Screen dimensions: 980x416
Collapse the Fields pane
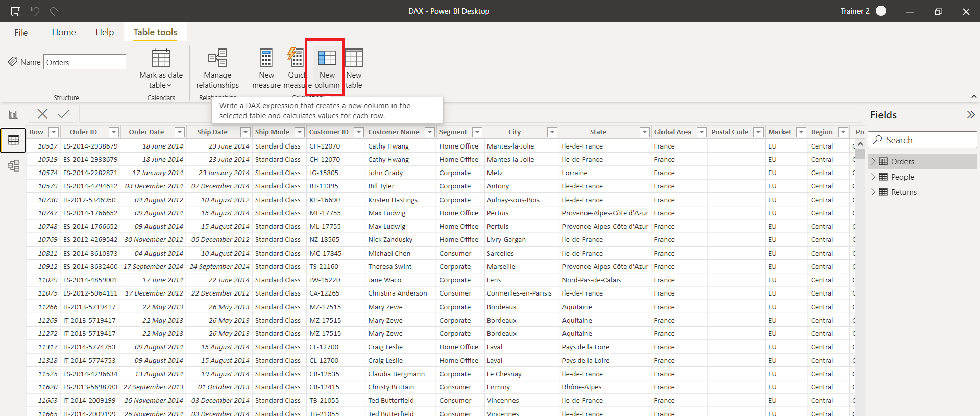point(970,115)
